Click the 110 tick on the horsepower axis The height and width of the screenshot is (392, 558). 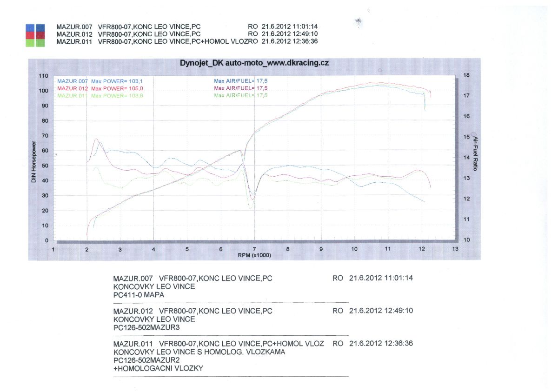click(x=44, y=76)
